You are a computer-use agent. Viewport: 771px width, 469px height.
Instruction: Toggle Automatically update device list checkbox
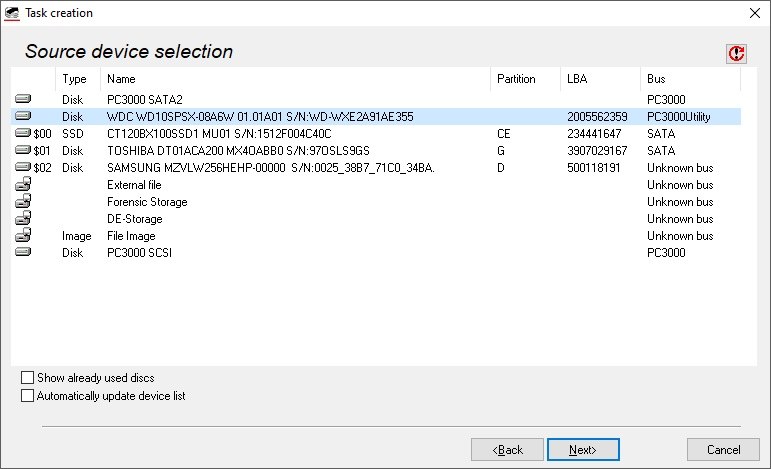pyautogui.click(x=28, y=396)
